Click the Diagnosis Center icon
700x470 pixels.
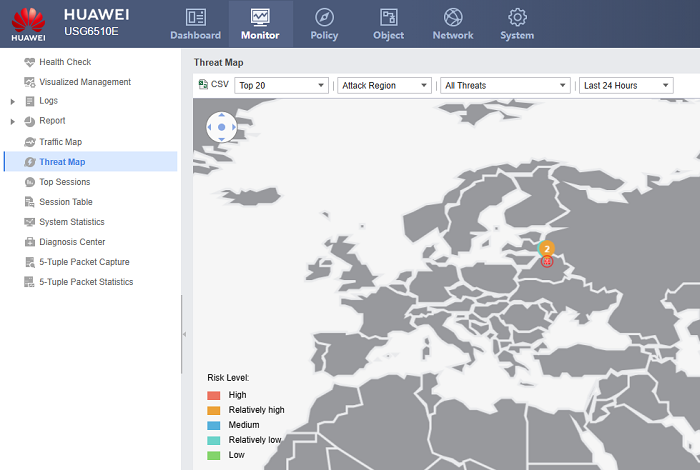30,242
